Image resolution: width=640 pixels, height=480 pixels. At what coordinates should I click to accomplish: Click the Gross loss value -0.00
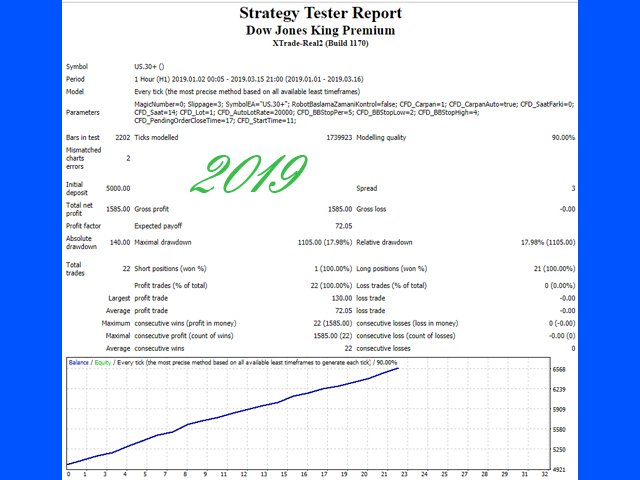(567, 209)
